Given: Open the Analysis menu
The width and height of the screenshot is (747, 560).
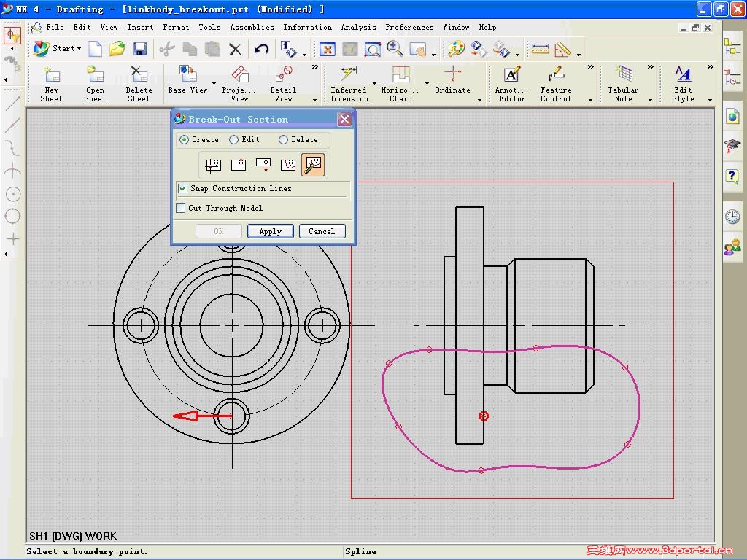Looking at the screenshot, I should pyautogui.click(x=358, y=28).
